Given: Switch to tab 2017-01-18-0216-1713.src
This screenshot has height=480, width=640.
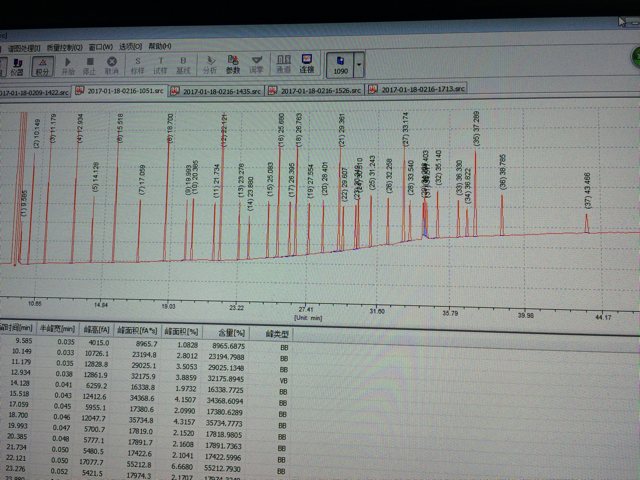Looking at the screenshot, I should (417, 89).
